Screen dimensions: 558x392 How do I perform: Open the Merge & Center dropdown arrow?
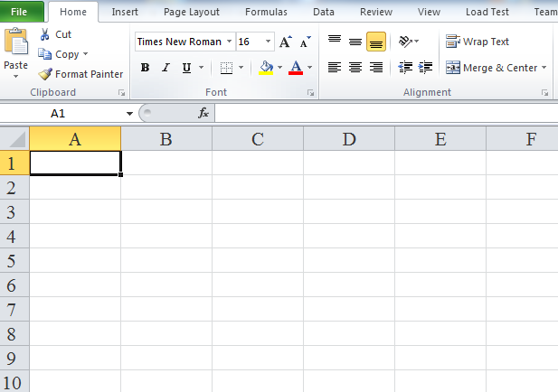tap(544, 68)
